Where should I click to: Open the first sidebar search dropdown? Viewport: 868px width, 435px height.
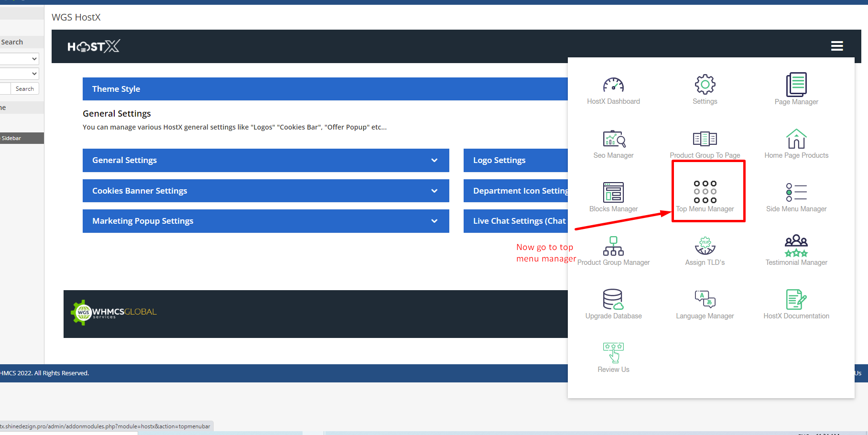[x=19, y=59]
